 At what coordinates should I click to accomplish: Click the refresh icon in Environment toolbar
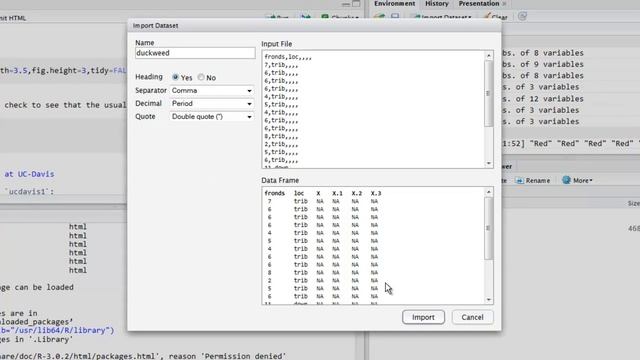(522, 16)
